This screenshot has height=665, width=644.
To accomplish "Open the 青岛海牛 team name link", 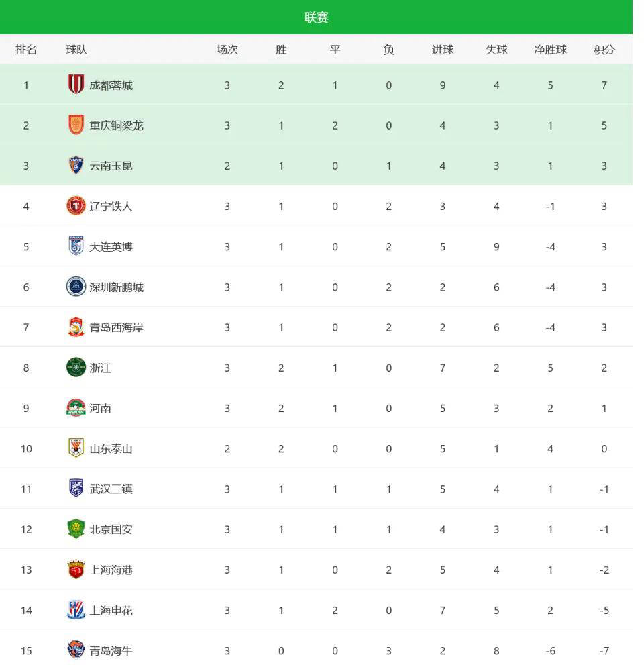I will point(111,650).
